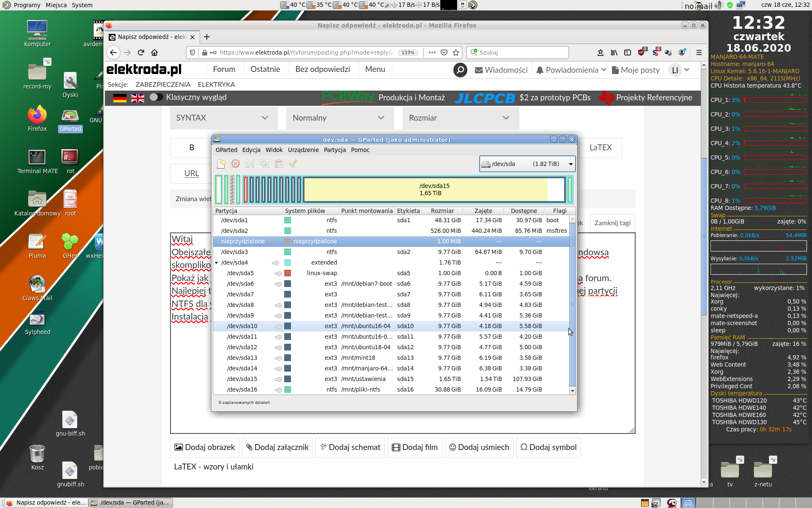
Task: Open the Rozmiar font size dropdown
Action: (460, 118)
